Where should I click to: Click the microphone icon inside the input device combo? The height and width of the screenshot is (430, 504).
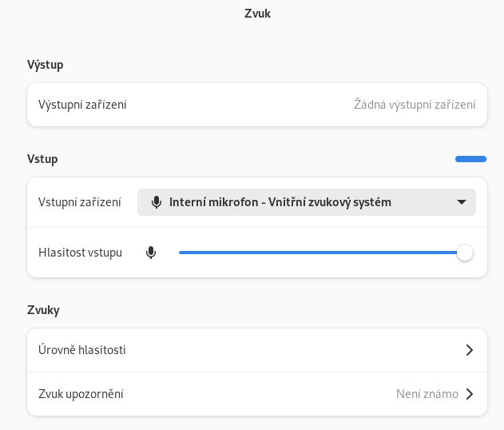(157, 202)
